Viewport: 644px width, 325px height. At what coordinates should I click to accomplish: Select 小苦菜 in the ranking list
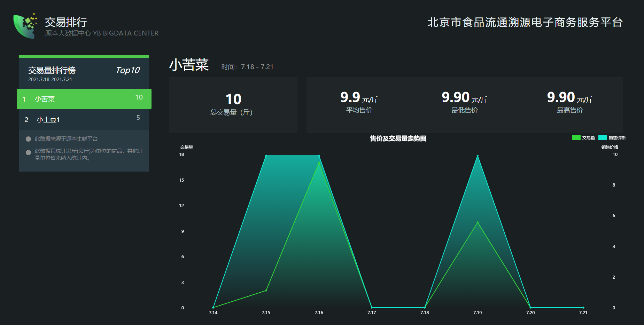84,99
